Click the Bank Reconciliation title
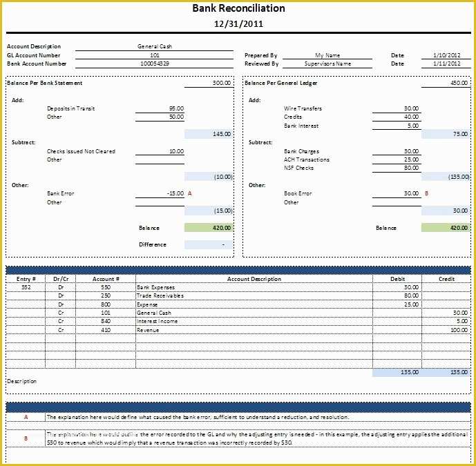The width and height of the screenshot is (476, 466). 238,8
